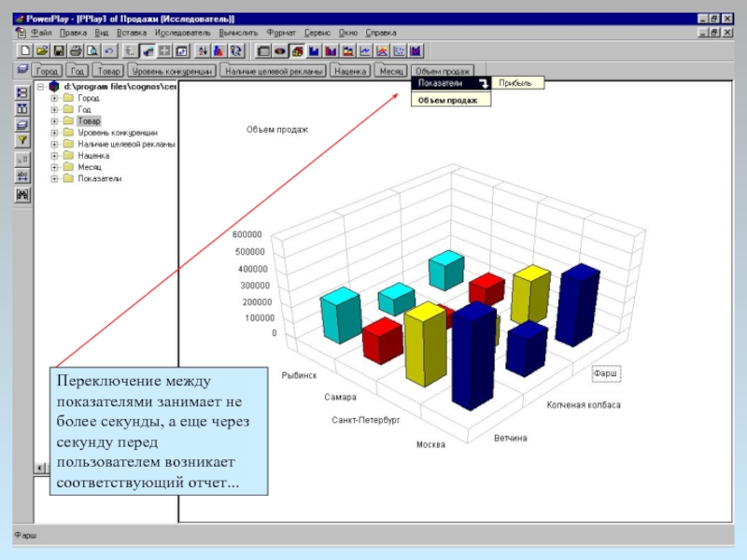The width and height of the screenshot is (747, 560).
Task: Click Наценка button in dimension line
Action: (350, 71)
